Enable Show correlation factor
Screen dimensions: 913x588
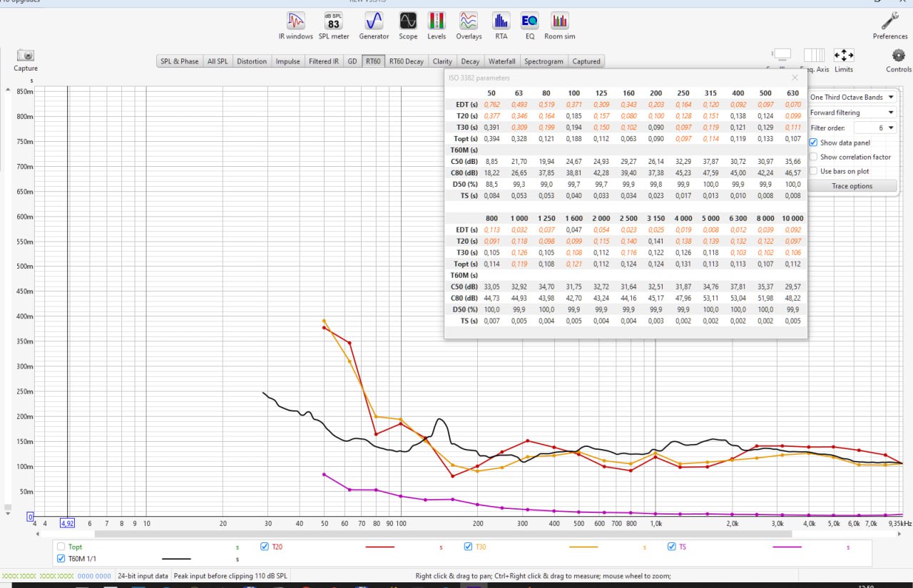814,157
